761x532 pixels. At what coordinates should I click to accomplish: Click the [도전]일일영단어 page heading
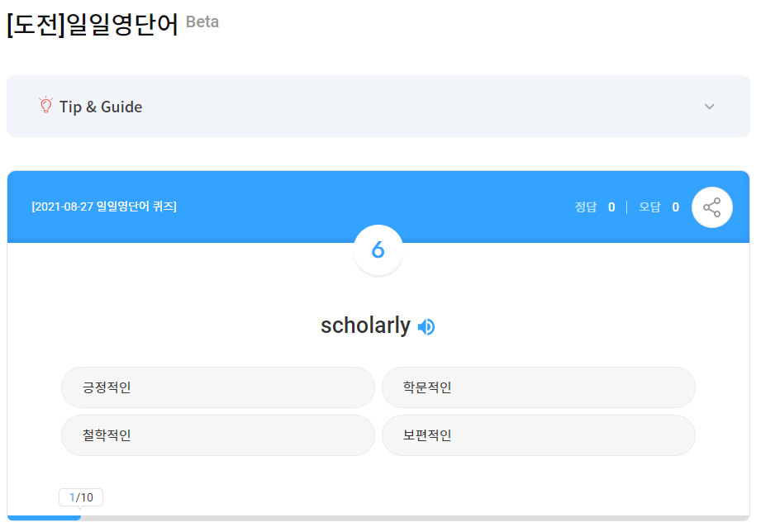click(x=93, y=24)
